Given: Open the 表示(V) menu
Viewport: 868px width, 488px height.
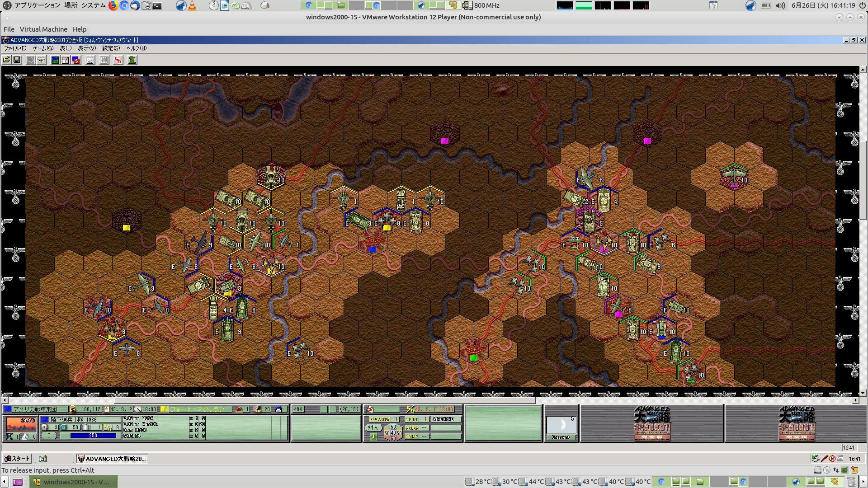Looking at the screenshot, I should pos(86,48).
